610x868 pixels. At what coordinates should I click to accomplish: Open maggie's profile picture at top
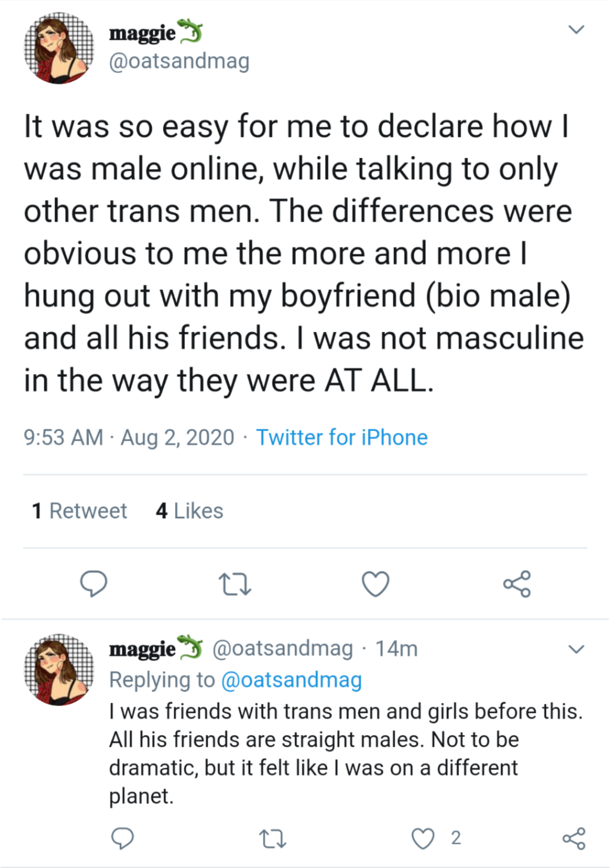coord(59,48)
